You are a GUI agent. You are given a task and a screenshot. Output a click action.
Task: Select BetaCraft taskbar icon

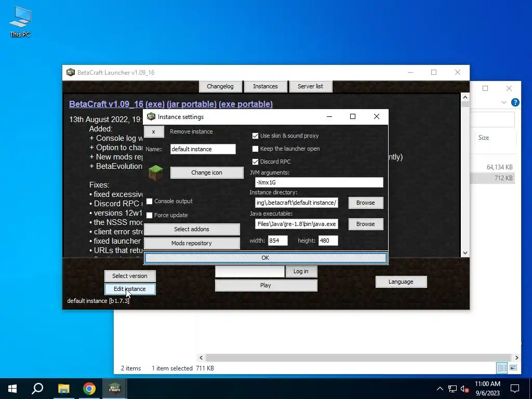115,389
